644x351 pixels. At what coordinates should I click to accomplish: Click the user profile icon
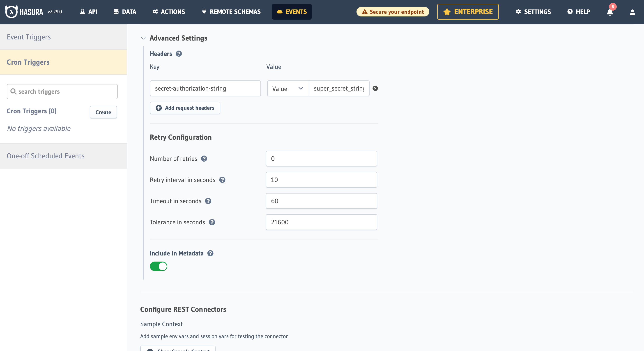tap(632, 12)
